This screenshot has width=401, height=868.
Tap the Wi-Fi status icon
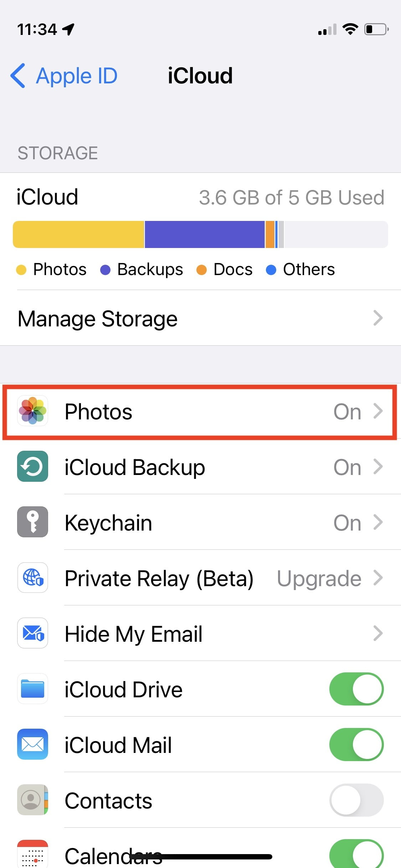[x=350, y=29]
